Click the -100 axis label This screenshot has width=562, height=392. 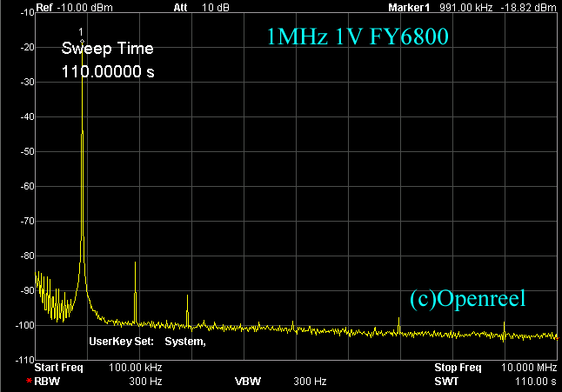tap(24, 325)
